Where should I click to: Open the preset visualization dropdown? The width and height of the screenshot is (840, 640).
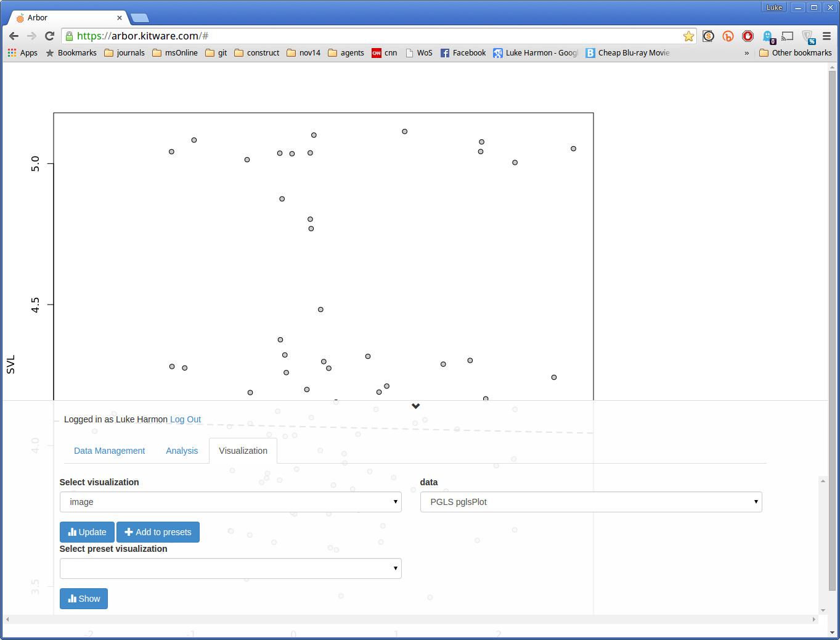click(230, 568)
